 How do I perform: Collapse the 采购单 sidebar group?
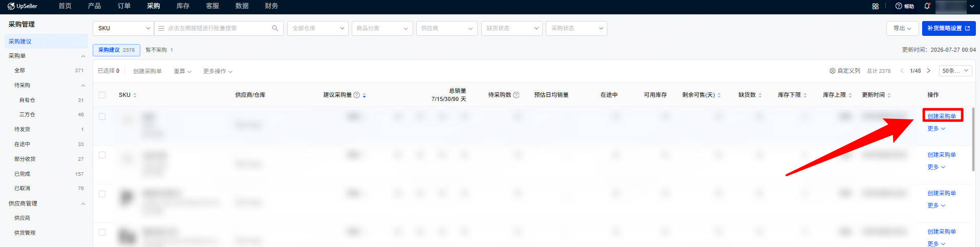(x=83, y=56)
